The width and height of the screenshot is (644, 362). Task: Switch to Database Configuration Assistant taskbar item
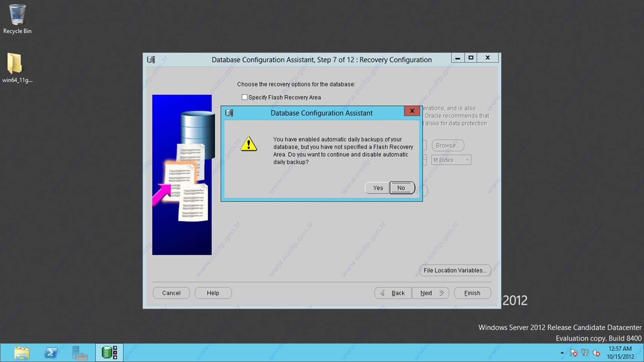109,353
